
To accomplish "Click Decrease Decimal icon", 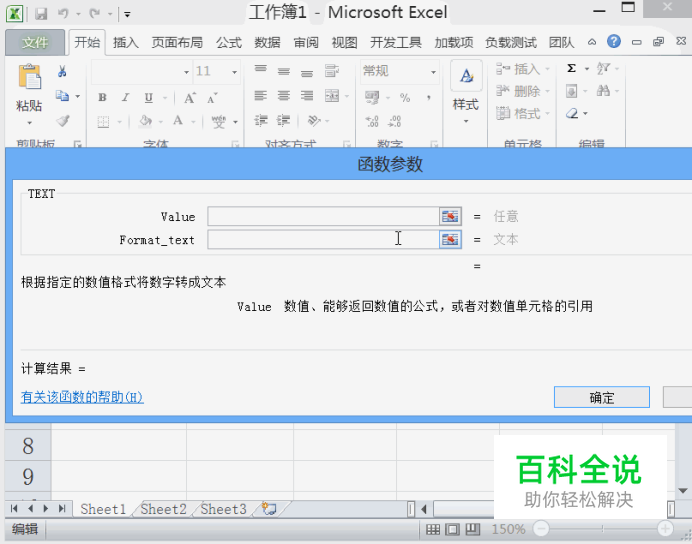I will tap(395, 121).
